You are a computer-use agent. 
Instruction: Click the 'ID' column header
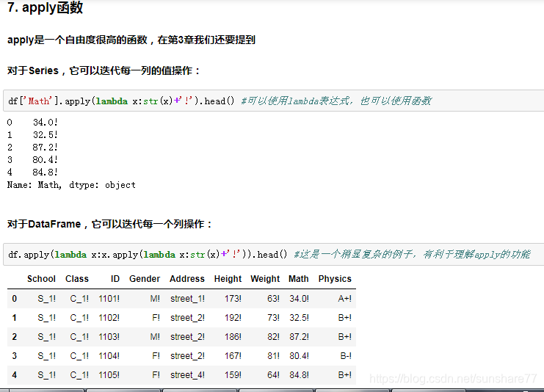pyautogui.click(x=115, y=279)
